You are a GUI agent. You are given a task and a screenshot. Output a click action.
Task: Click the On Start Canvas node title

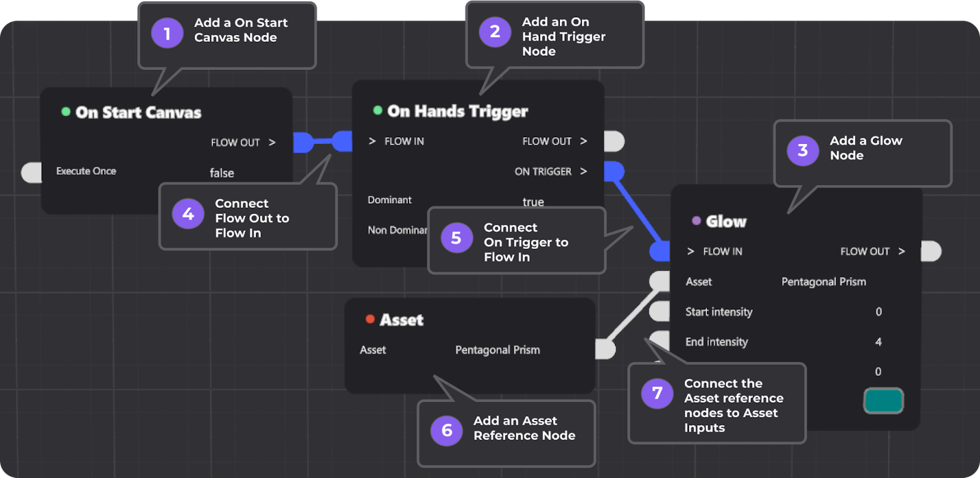[138, 113]
